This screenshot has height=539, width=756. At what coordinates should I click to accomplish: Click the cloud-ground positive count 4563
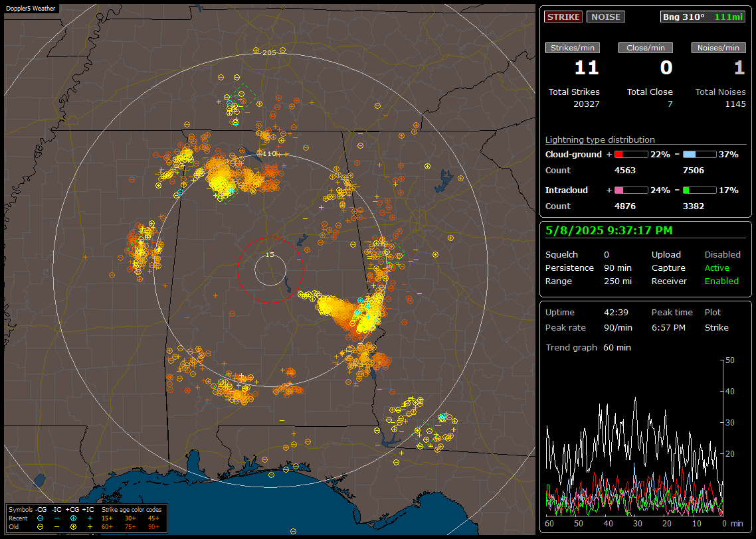click(x=625, y=171)
